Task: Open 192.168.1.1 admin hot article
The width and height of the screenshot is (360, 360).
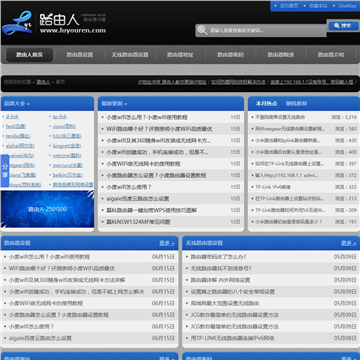Action: tap(287, 175)
